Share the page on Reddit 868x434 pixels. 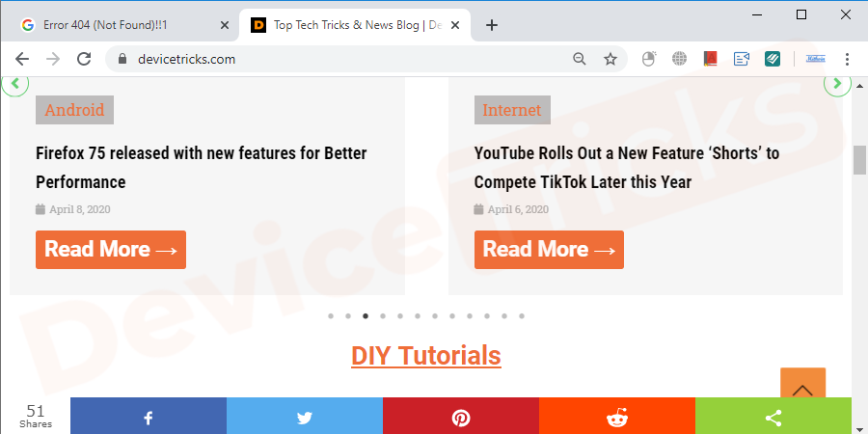(x=616, y=418)
